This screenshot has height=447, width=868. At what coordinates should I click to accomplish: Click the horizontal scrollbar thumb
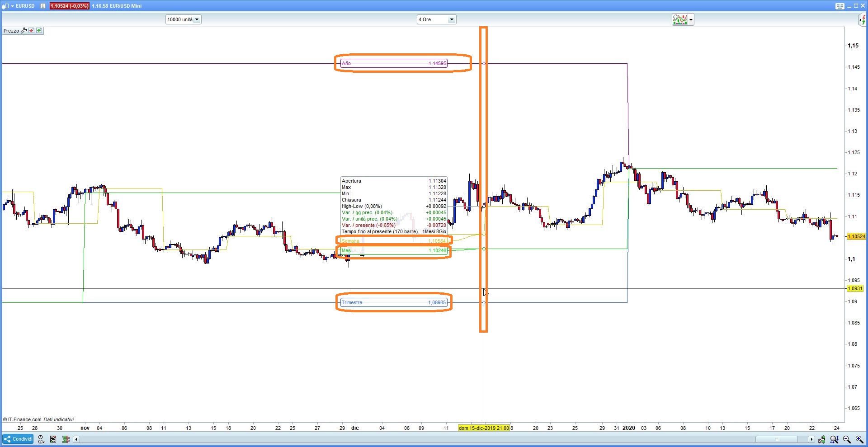point(776,439)
